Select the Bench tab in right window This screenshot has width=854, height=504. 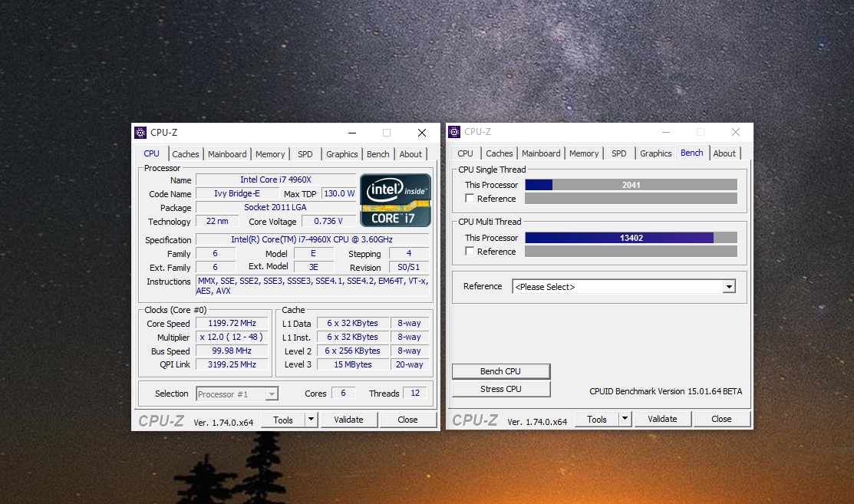point(691,153)
